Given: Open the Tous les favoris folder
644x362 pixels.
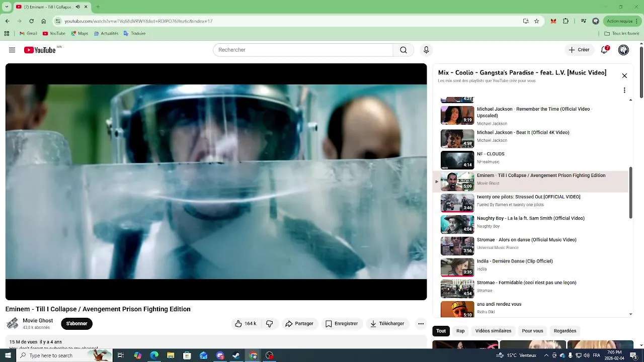Looking at the screenshot, I should [x=622, y=34].
